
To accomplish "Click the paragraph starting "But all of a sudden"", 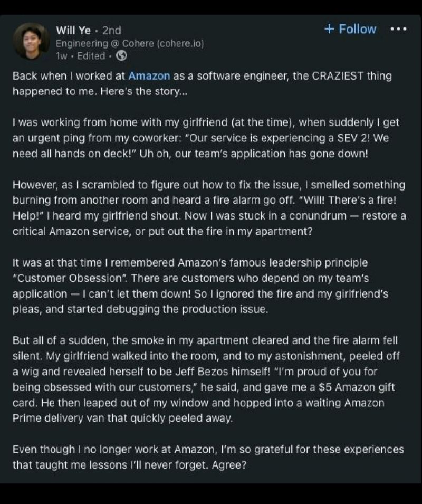I will [206, 379].
